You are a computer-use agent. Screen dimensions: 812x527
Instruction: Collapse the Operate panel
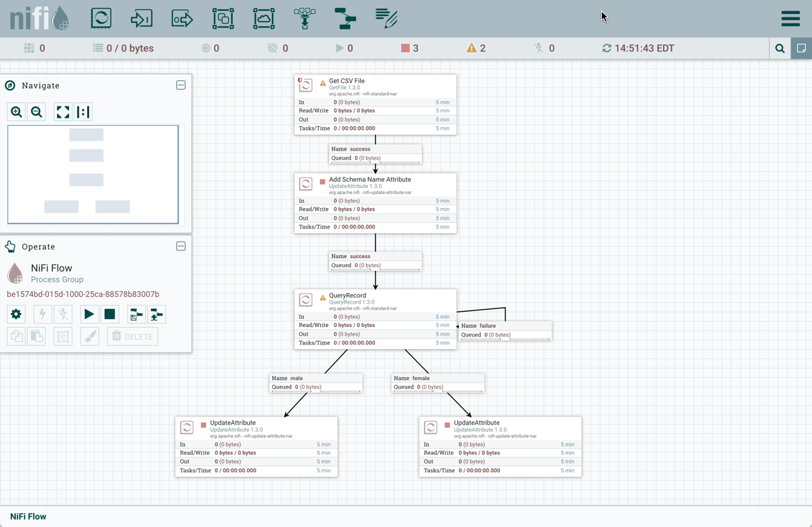[181, 246]
